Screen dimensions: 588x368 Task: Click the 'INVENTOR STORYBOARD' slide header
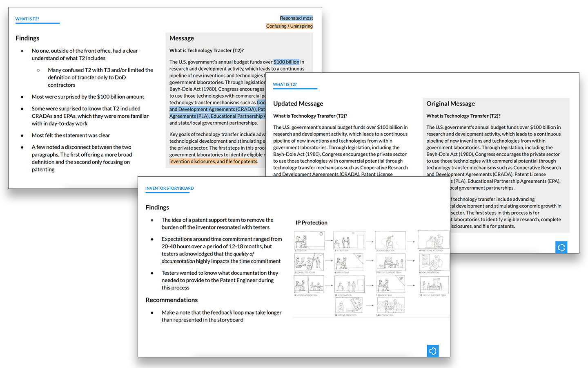169,188
